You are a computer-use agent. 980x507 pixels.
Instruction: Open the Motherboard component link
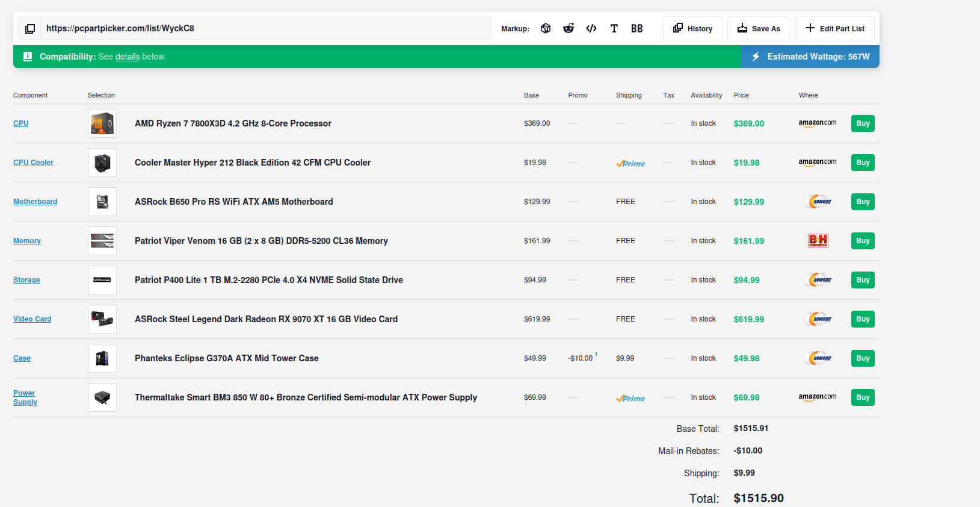35,202
